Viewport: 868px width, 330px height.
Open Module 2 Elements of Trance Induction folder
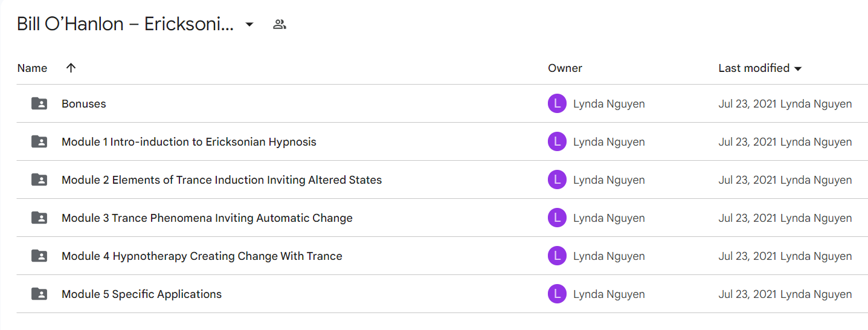click(222, 180)
